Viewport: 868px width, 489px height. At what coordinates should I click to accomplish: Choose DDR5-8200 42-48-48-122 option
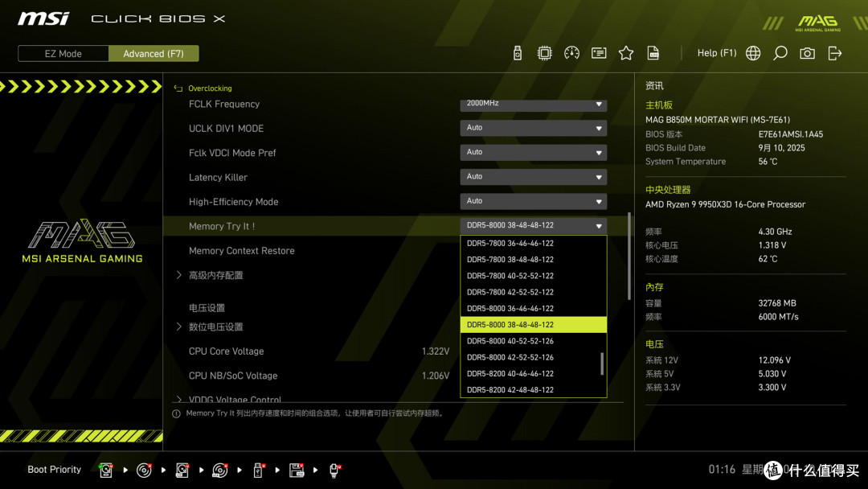(x=533, y=390)
